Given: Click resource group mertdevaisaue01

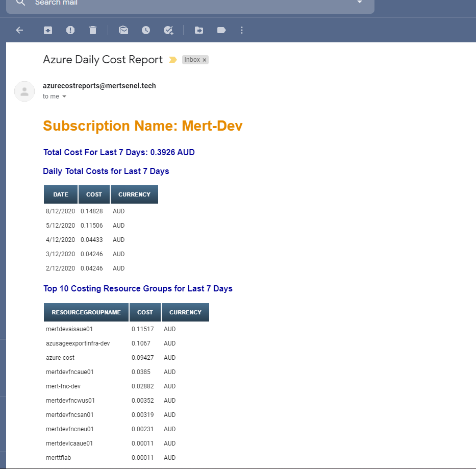Looking at the screenshot, I should [x=69, y=329].
